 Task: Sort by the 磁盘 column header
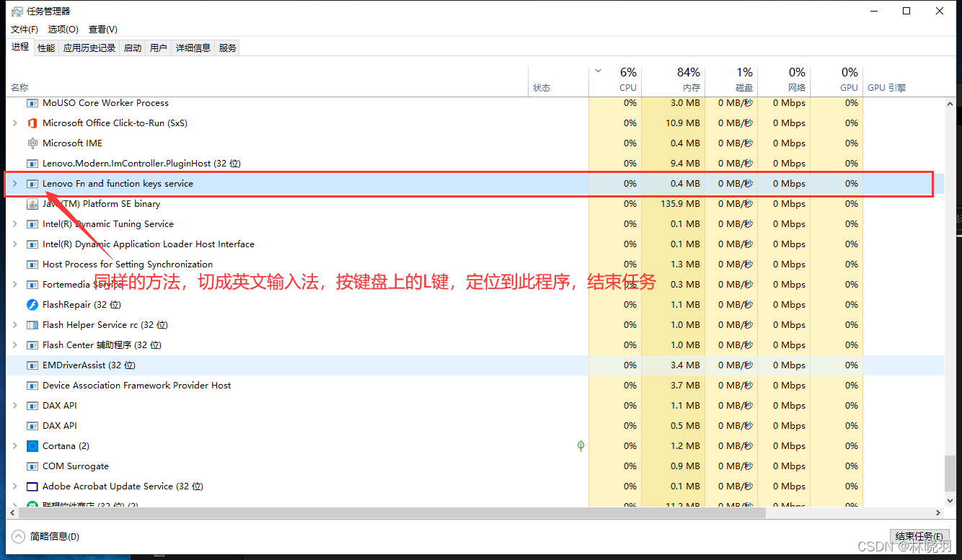tap(731, 79)
